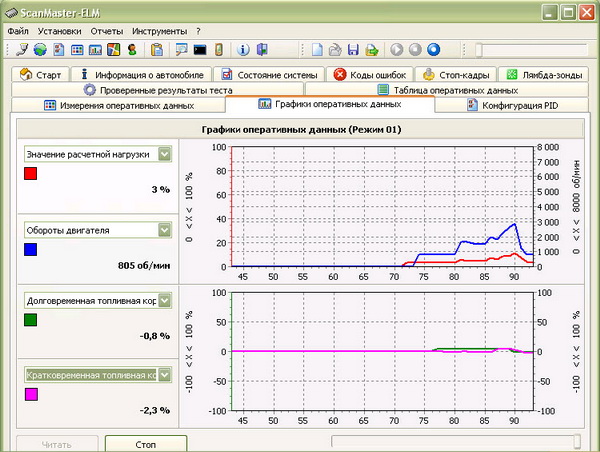Click the -2,3 % value
This screenshot has height=452, width=600.
click(155, 410)
